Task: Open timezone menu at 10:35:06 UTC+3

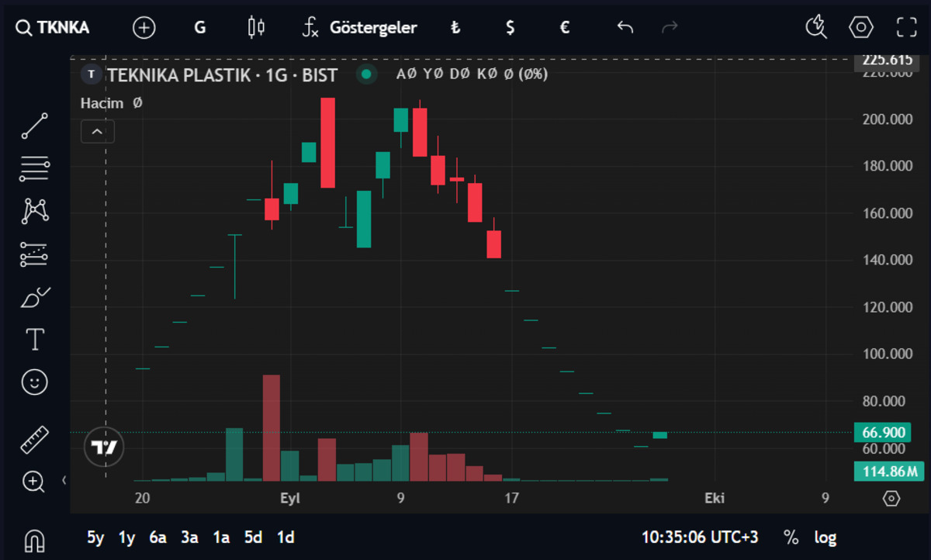Action: [x=700, y=537]
